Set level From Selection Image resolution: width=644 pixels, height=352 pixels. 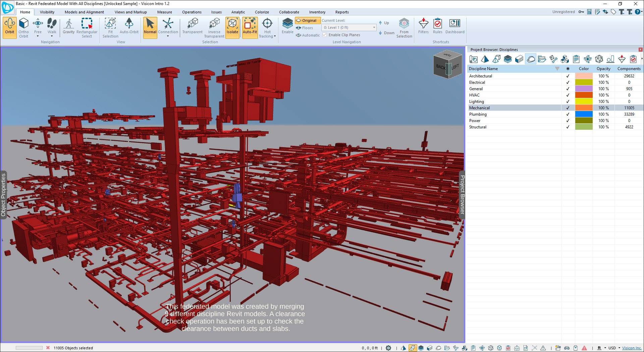pyautogui.click(x=404, y=27)
